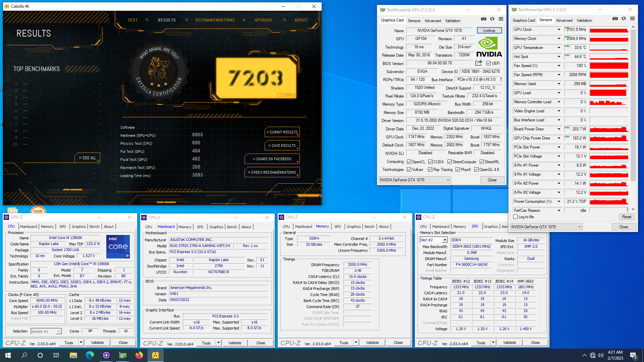Open taskbar Search
Screen dimensions: 644x362
[24, 355]
